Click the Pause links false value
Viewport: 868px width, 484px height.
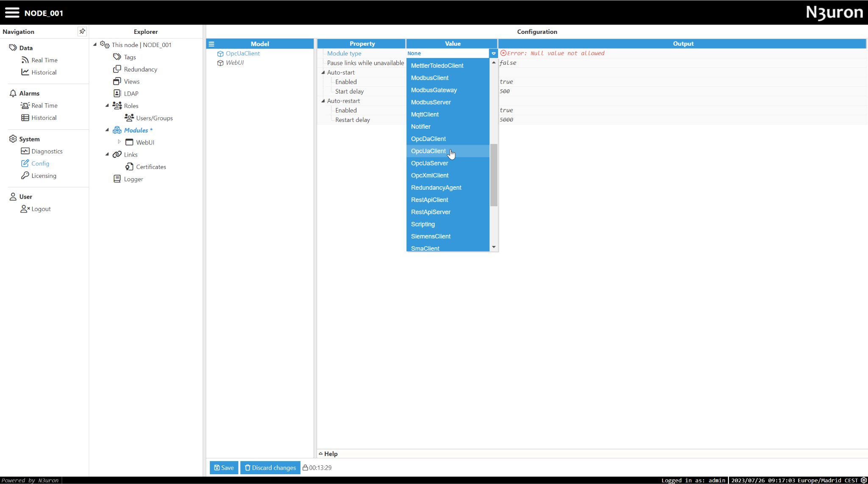click(x=508, y=63)
